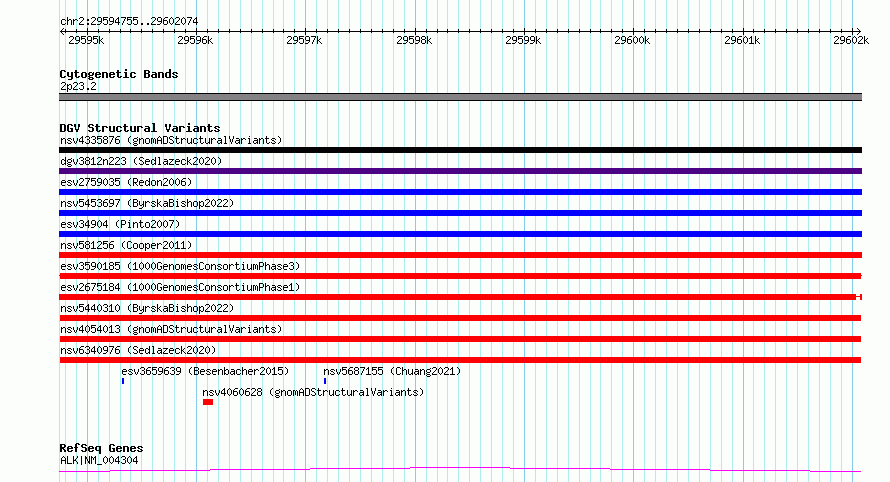Open nsv4054013 gnomAD variant label
This screenshot has height=482, width=890.
tap(171, 329)
